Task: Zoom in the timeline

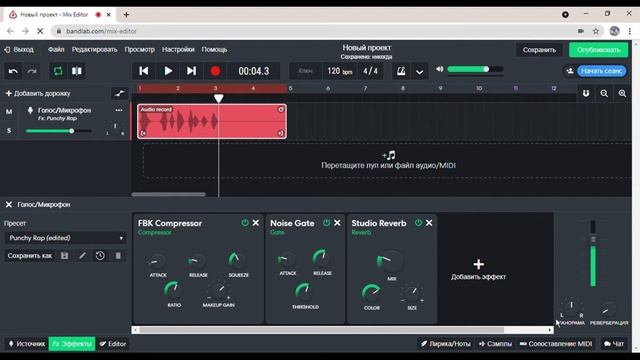Action: pyautogui.click(x=622, y=93)
